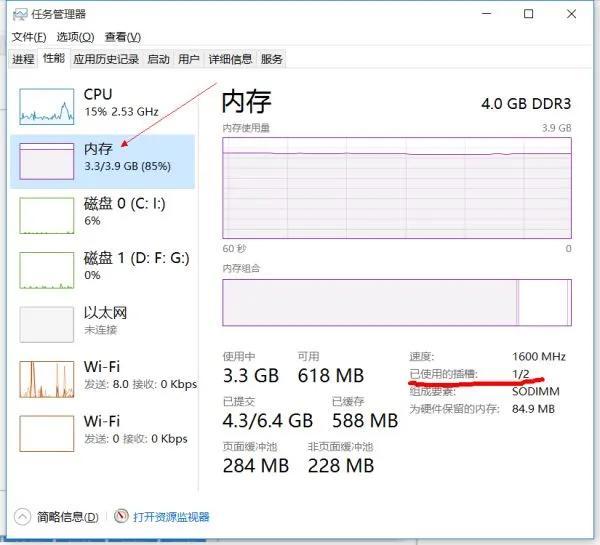Image resolution: width=600 pixels, height=545 pixels.
Task: Open 打开资源监视器 link
Action: pyautogui.click(x=172, y=517)
